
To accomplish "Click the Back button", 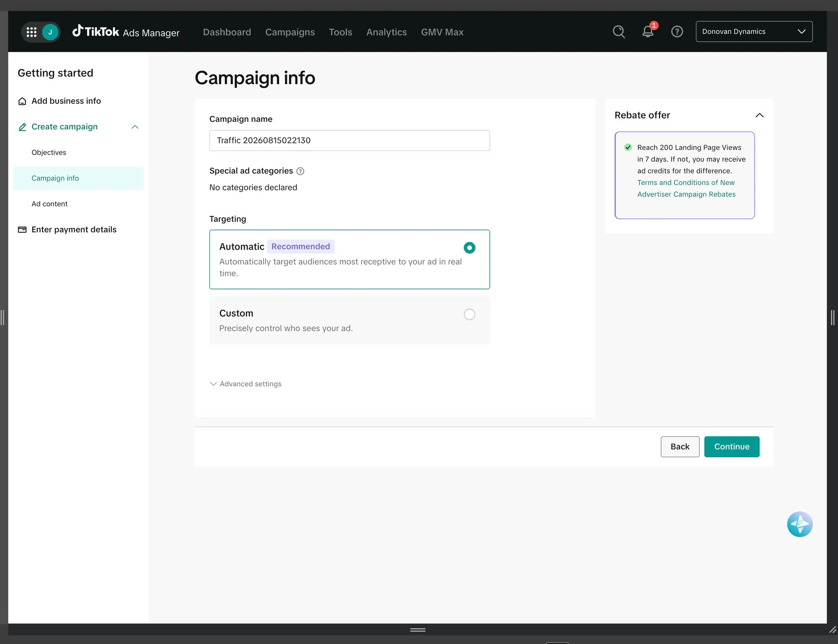I will click(680, 447).
